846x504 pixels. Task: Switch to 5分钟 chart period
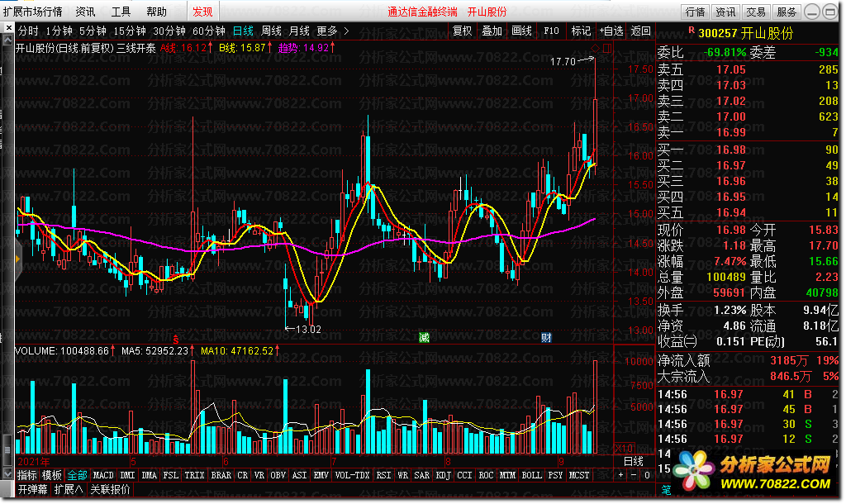93,31
